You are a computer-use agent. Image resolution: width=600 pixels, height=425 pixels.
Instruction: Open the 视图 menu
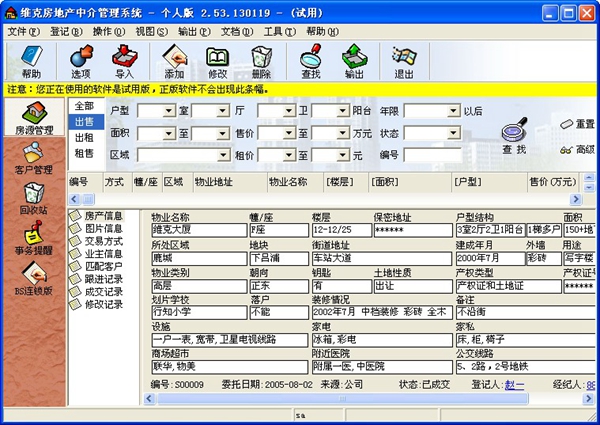pos(152,32)
